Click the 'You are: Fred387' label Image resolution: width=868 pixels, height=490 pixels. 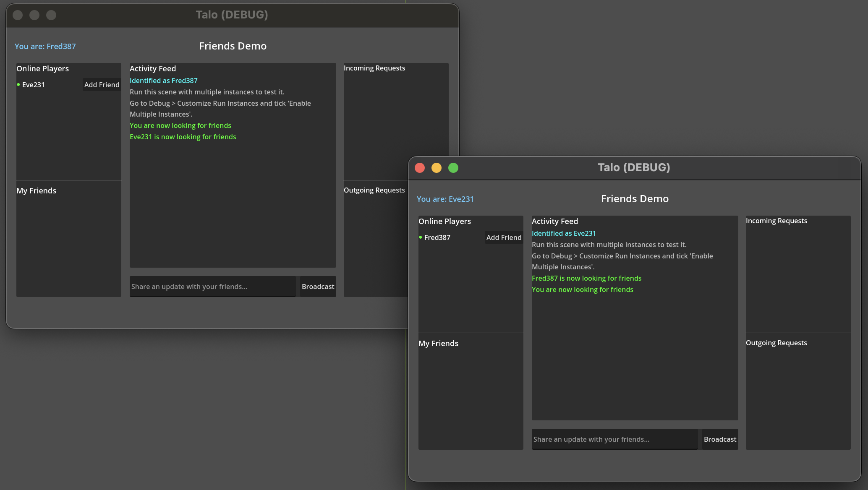[x=45, y=47]
